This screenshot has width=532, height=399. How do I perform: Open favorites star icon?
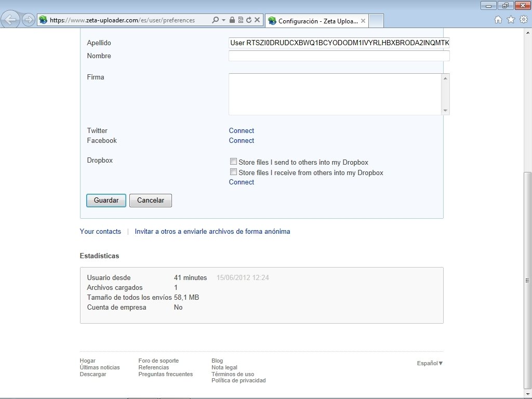tap(511, 20)
